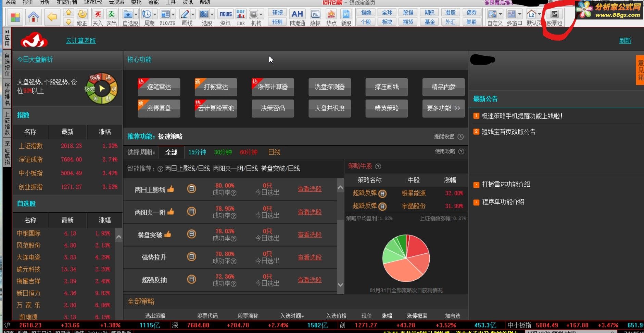Click the 热点 hot flame icon

click(x=331, y=14)
